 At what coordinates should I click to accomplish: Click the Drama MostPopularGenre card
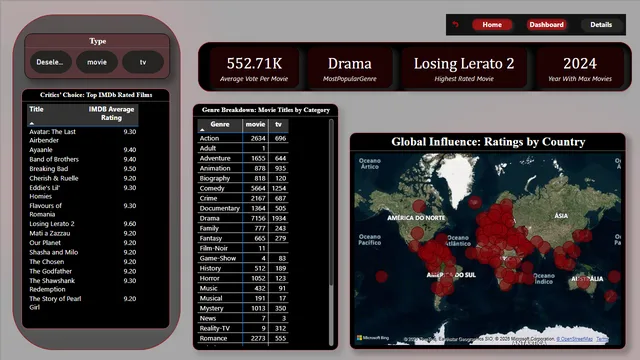(x=350, y=68)
